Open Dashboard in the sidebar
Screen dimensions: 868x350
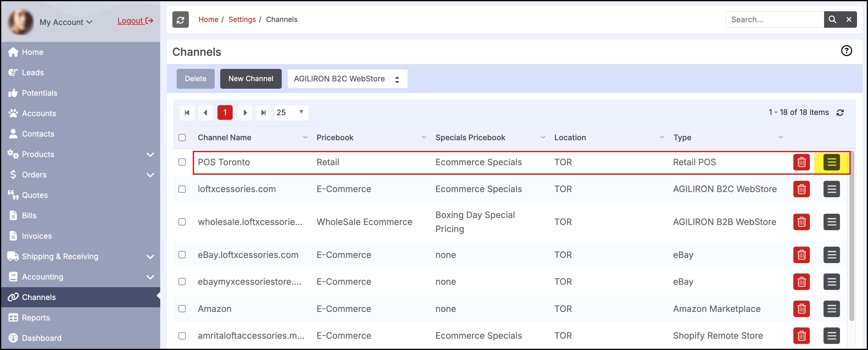click(x=80, y=338)
